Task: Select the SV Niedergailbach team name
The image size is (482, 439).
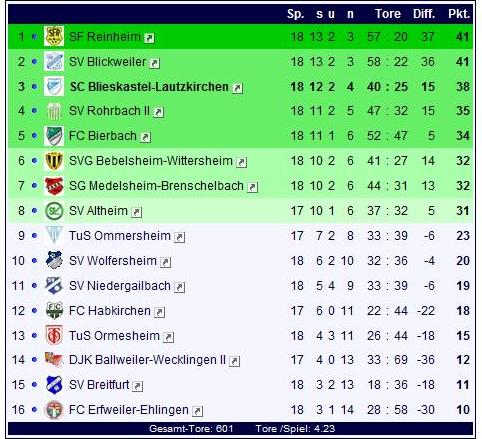Action: point(120,286)
